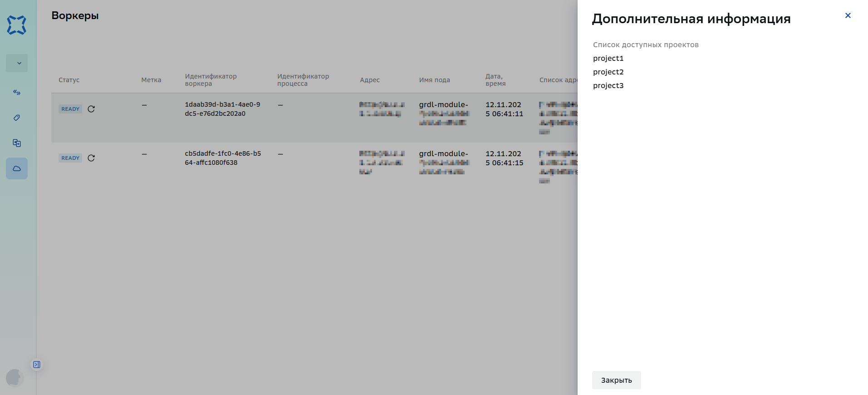This screenshot has width=868, height=395.
Task: Click the Список доступных проектов label
Action: pyautogui.click(x=646, y=44)
